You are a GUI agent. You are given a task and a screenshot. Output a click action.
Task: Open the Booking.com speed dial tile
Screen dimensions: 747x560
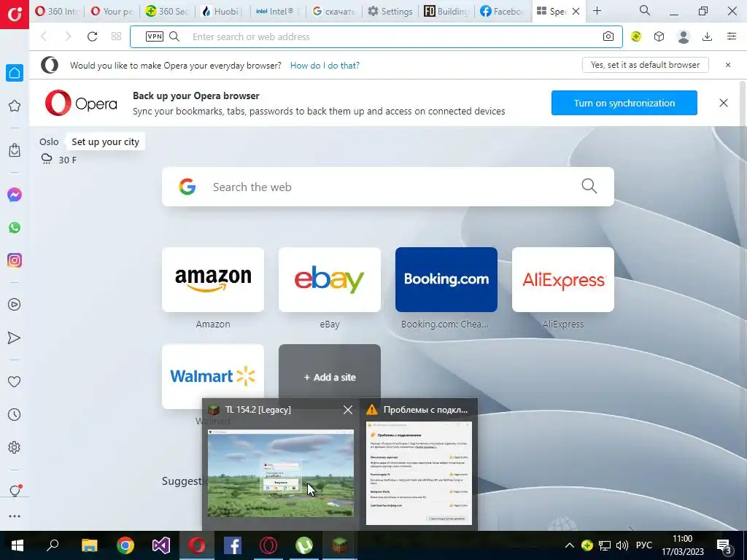[x=446, y=279]
